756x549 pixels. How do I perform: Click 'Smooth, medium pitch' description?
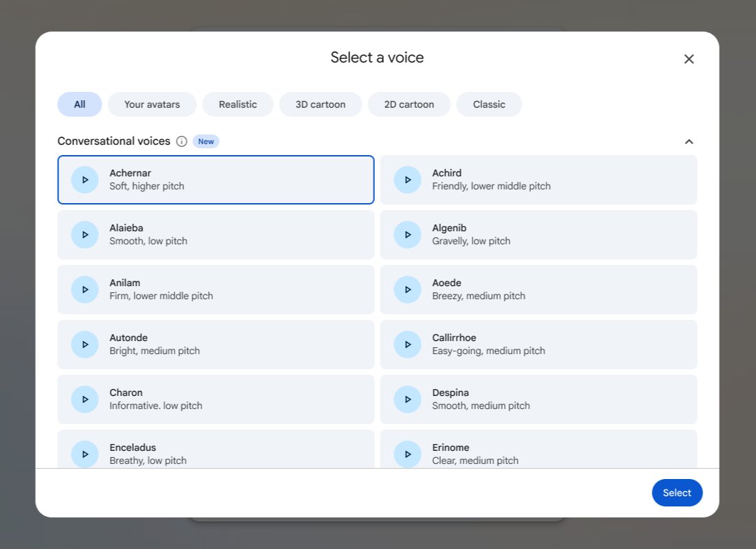[x=481, y=406]
